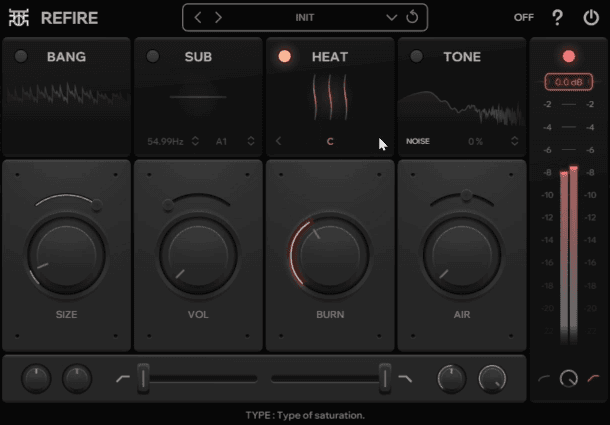Click HEAT type C label
The height and width of the screenshot is (425, 610).
pyautogui.click(x=330, y=141)
